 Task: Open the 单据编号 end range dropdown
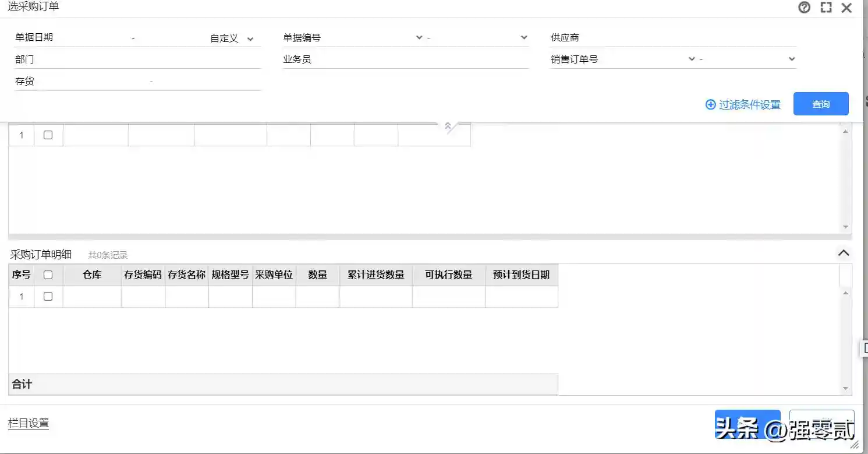[x=523, y=38]
